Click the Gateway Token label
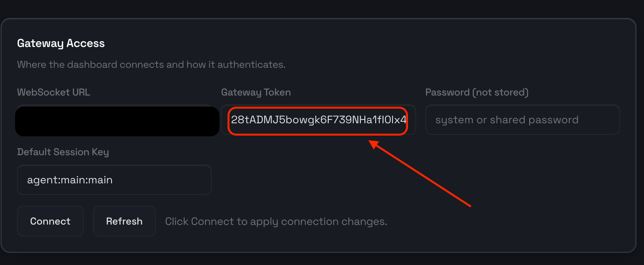This screenshot has width=644, height=265. point(256,92)
